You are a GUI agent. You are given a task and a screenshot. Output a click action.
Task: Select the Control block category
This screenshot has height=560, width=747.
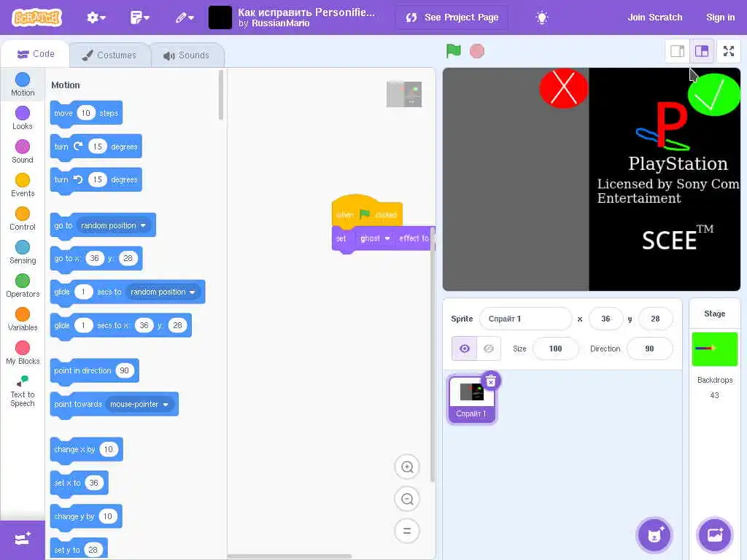click(23, 219)
